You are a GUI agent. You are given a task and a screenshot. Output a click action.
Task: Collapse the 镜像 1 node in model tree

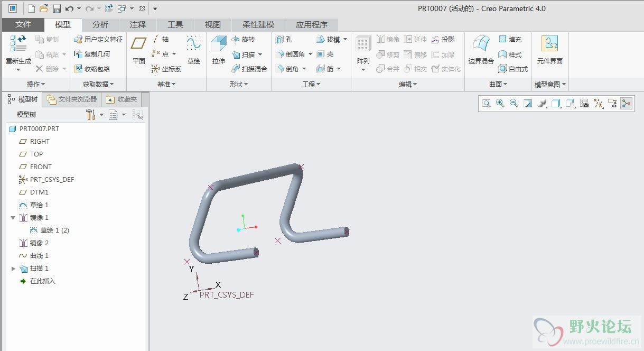pos(13,218)
